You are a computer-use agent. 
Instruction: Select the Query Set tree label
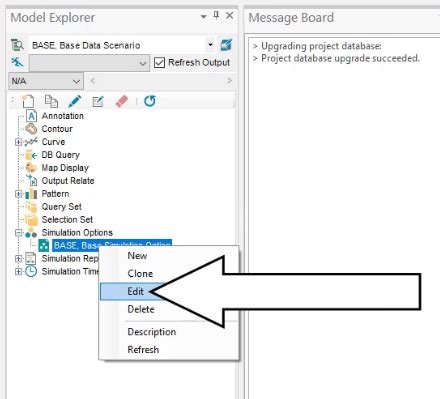tap(62, 207)
